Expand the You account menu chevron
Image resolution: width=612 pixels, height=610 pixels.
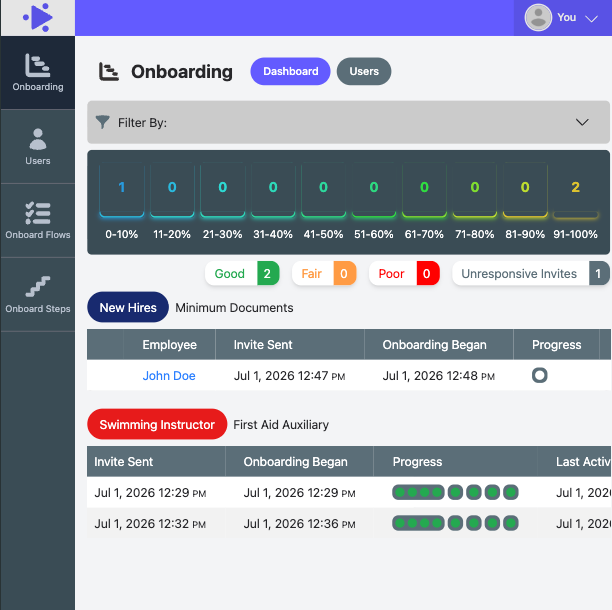[592, 18]
